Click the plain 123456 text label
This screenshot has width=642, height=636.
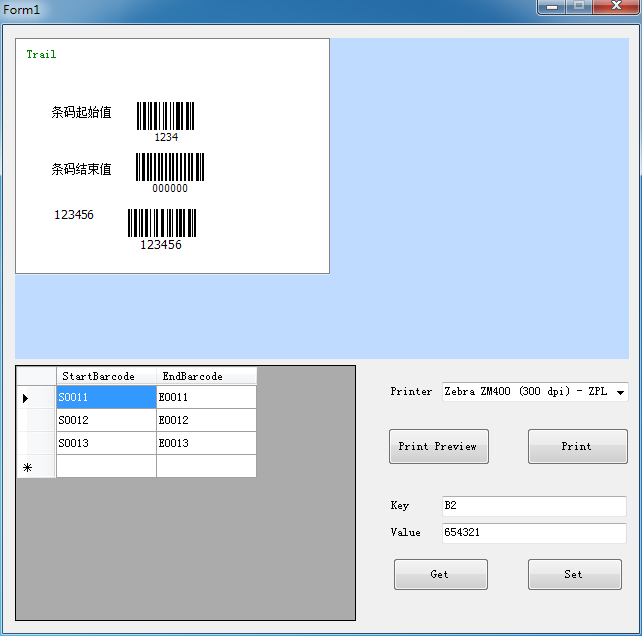tap(74, 215)
